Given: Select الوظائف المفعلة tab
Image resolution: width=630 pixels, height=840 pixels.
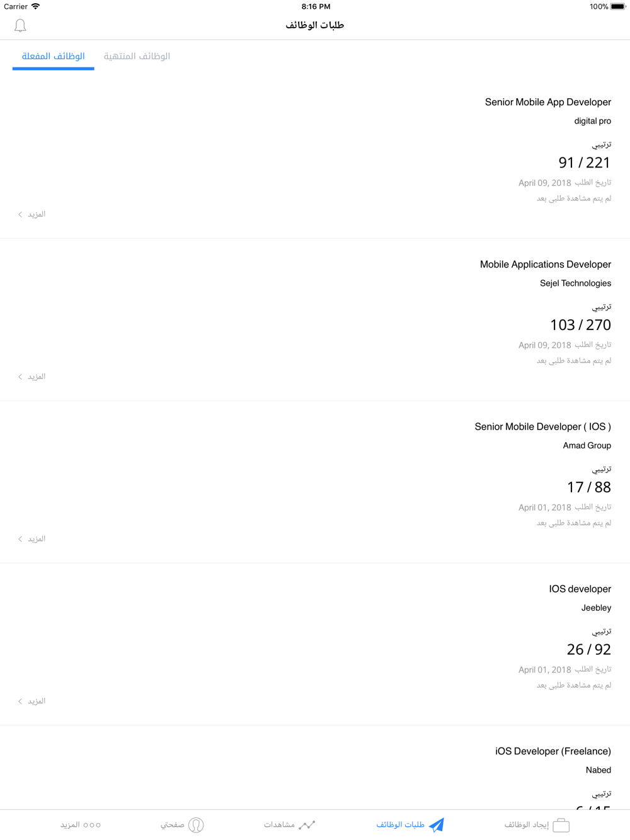Looking at the screenshot, I should pos(54,56).
